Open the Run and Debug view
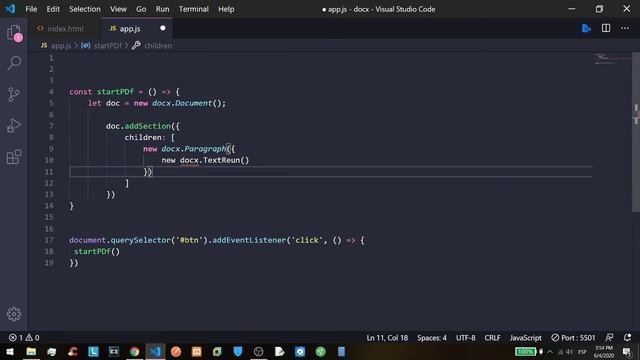 (14, 125)
